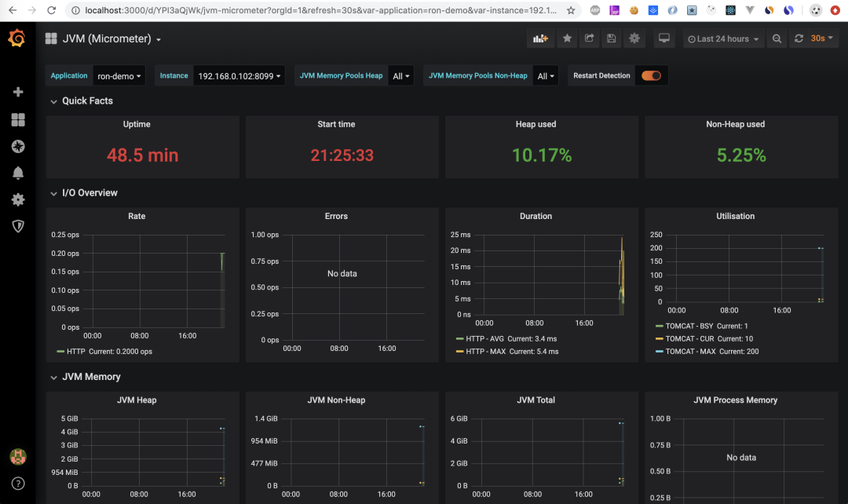Click the browser forward arrow

point(32,10)
